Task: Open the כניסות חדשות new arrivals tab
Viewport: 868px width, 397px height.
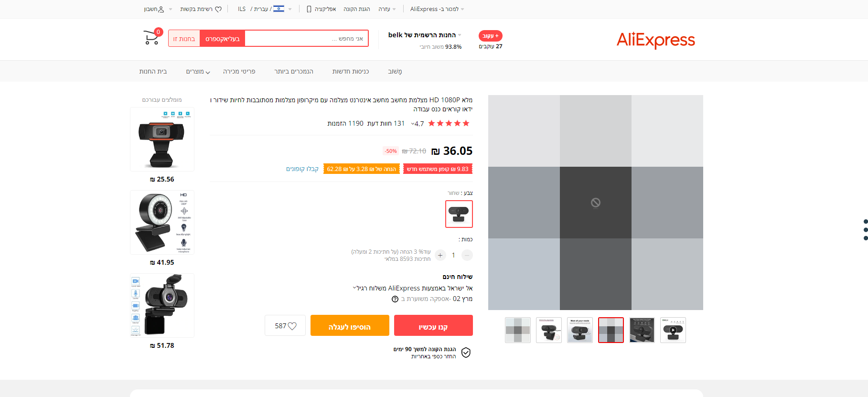Action: coord(351,71)
